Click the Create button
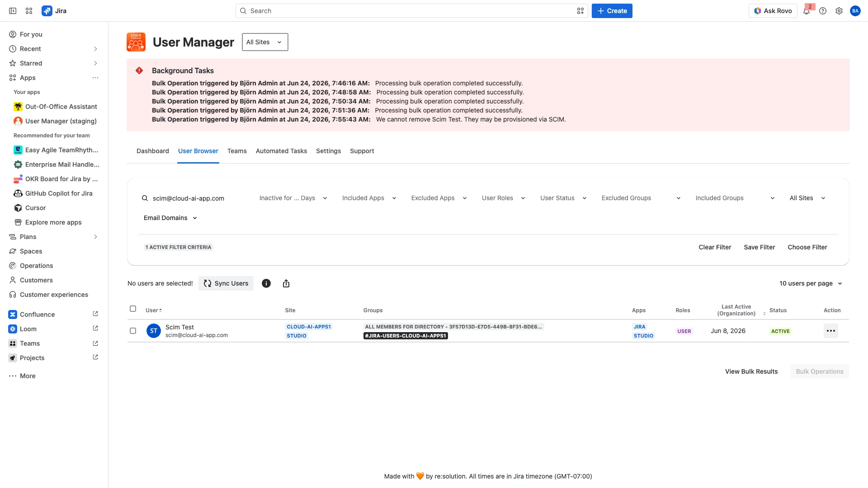The height and width of the screenshot is (488, 868). (612, 11)
